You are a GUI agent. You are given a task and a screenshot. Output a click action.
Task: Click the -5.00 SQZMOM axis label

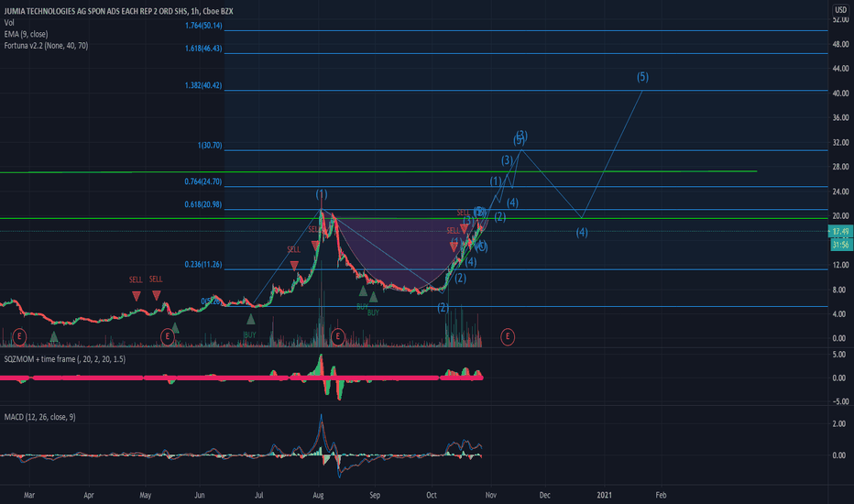839,401
